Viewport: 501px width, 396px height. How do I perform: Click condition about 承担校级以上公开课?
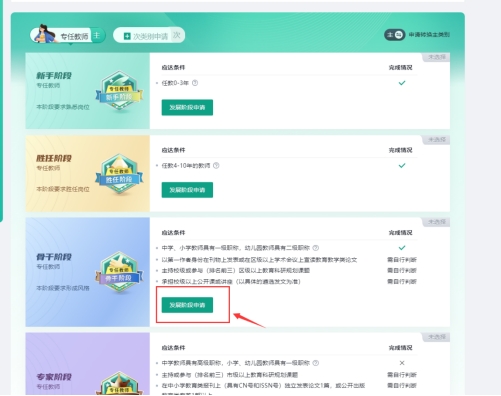tap(231, 282)
